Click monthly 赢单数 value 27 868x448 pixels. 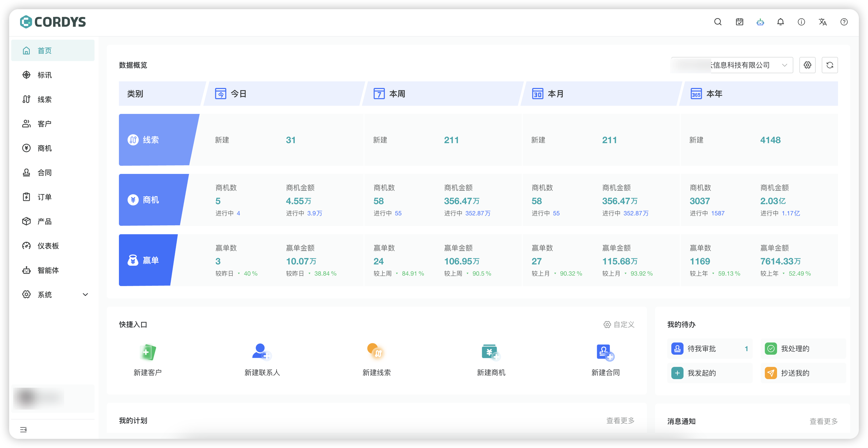click(x=536, y=261)
